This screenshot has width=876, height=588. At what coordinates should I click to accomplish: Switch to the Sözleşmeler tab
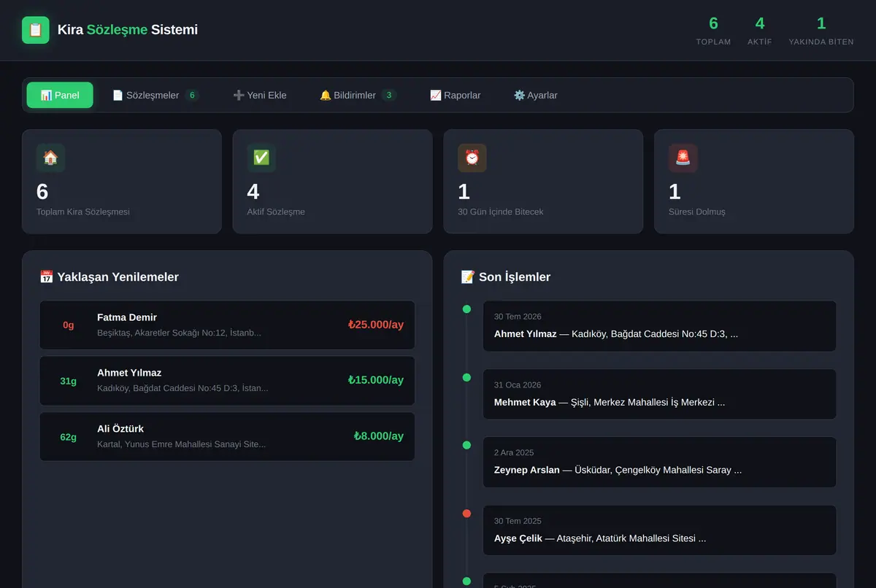155,95
